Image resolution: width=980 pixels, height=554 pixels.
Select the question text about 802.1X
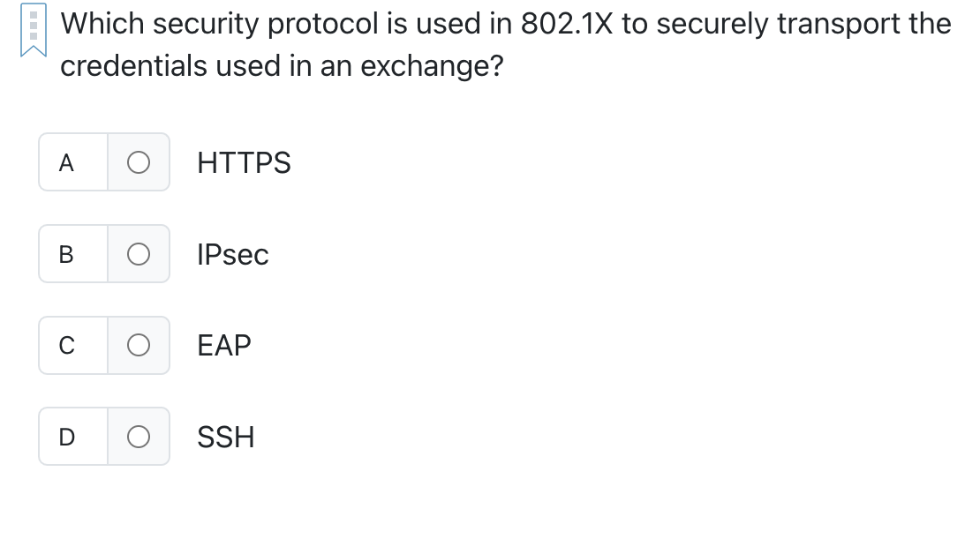[503, 44]
